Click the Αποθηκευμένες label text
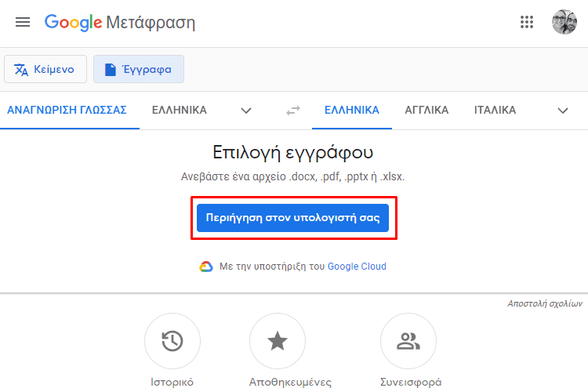Image resolution: width=588 pixels, height=392 pixels. (290, 383)
